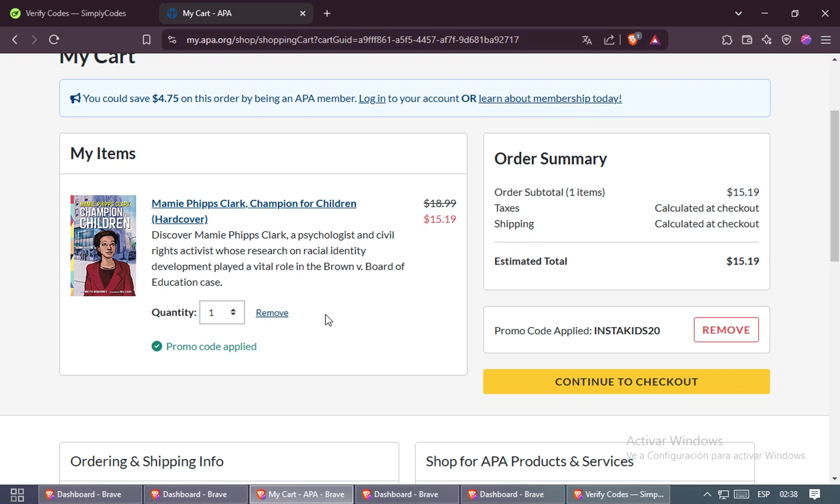The height and width of the screenshot is (504, 840).
Task: Reload the APA cart page
Action: [x=54, y=40]
